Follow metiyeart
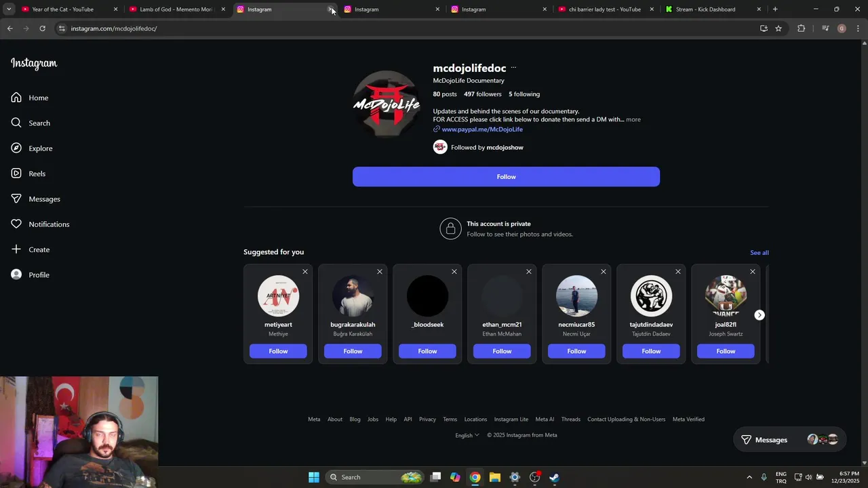This screenshot has width=868, height=488. [278, 351]
